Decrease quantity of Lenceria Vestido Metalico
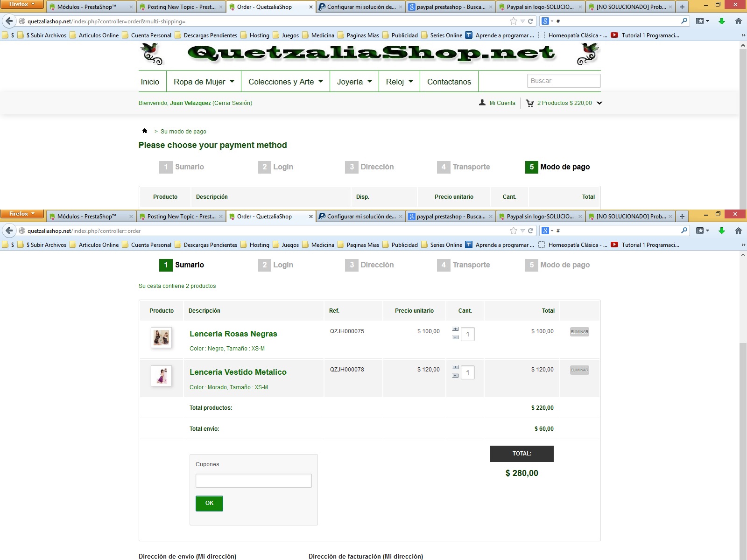 [455, 375]
